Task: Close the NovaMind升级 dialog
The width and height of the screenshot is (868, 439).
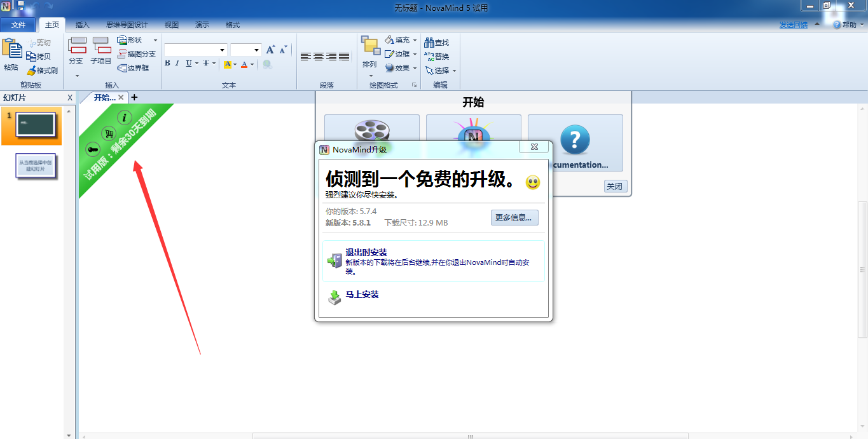Action: click(534, 147)
